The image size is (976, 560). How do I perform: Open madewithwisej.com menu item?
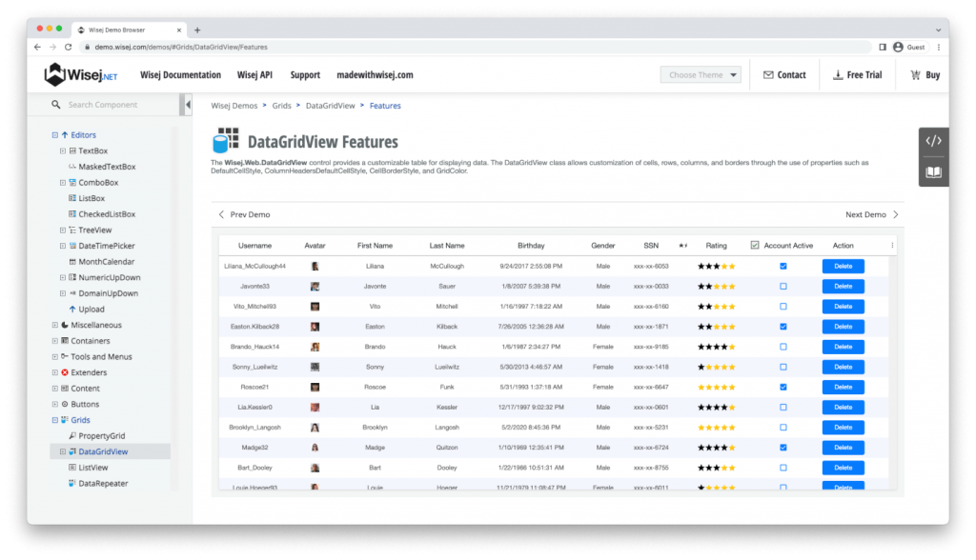(375, 74)
